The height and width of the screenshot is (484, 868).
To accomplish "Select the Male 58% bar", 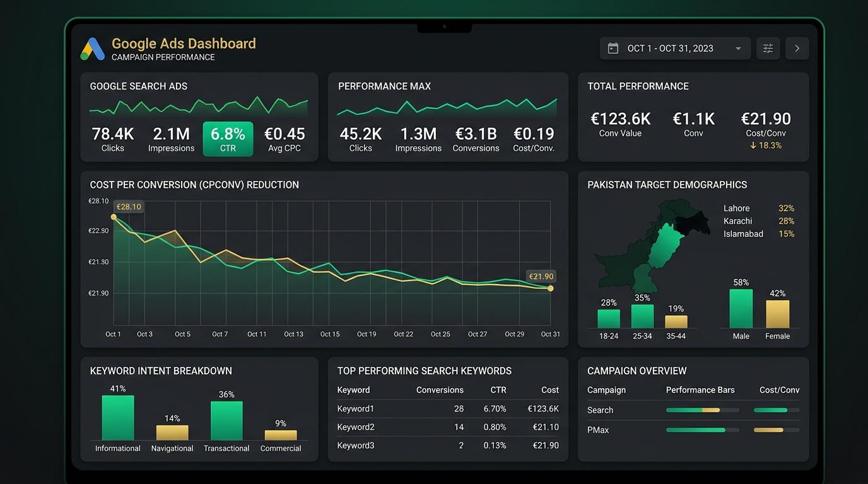I will coord(741,309).
